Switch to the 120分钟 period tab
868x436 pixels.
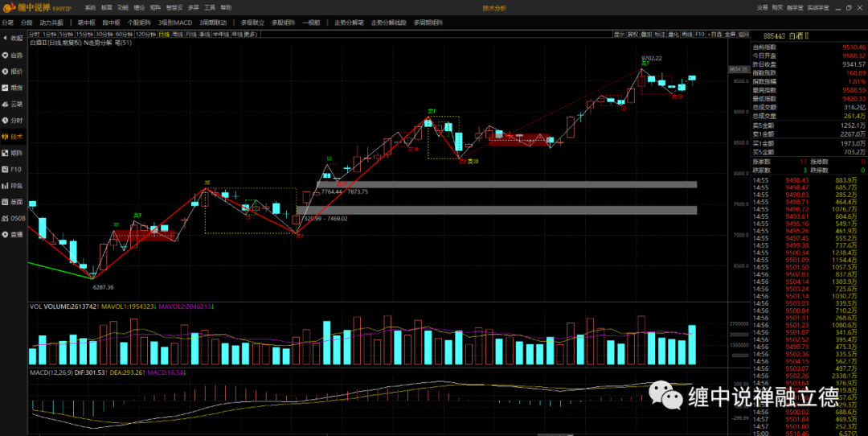[x=145, y=35]
